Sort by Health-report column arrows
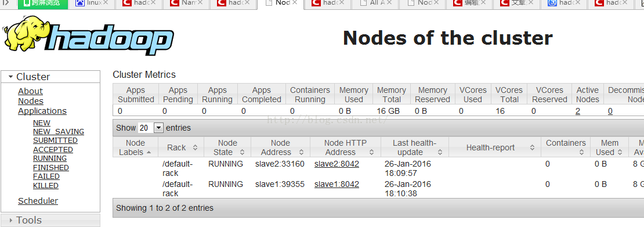This screenshot has height=227, width=644. (x=532, y=147)
